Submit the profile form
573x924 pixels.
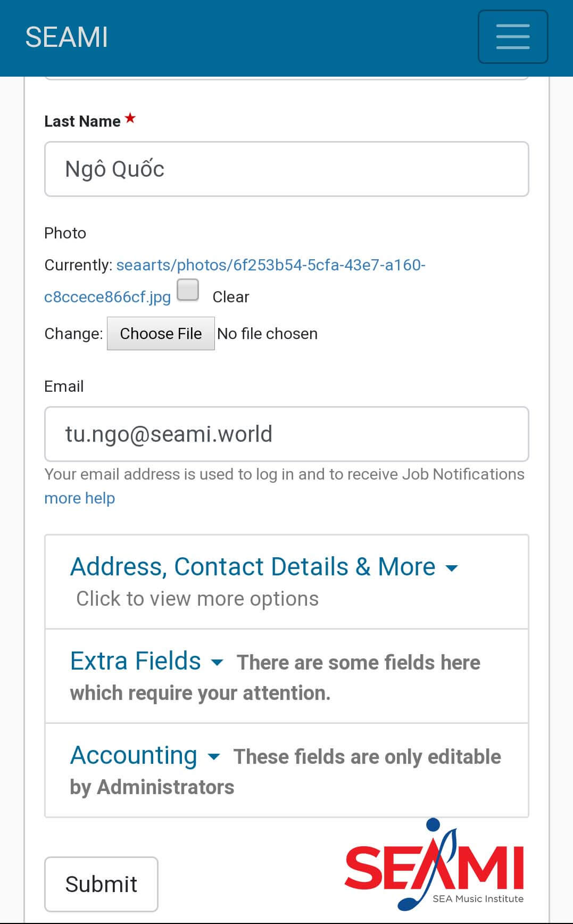click(101, 884)
